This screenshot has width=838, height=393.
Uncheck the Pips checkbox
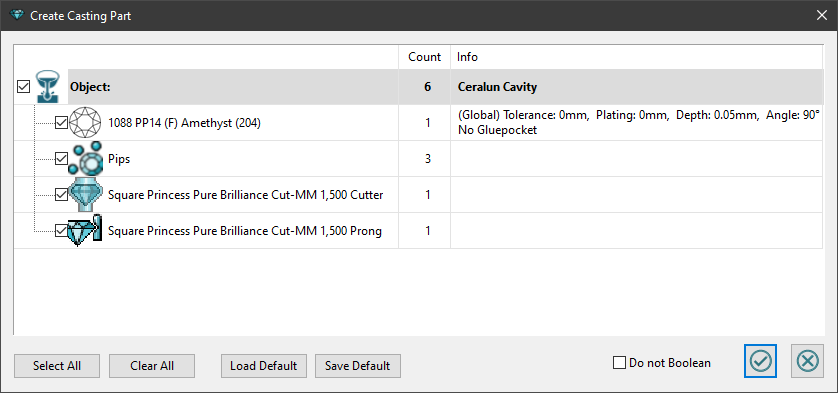click(x=61, y=159)
